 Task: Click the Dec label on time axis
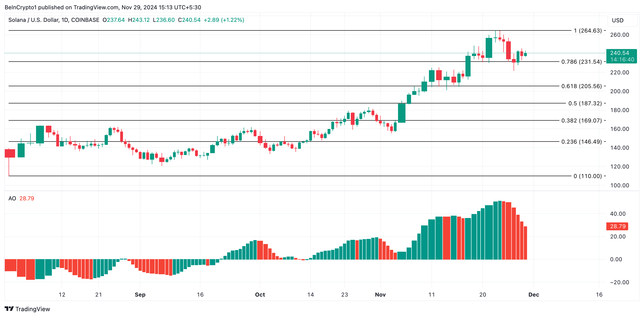[x=534, y=295]
